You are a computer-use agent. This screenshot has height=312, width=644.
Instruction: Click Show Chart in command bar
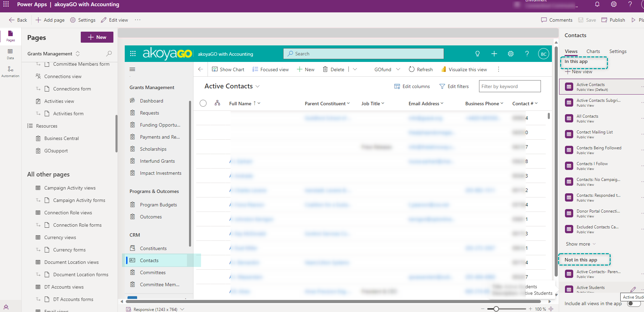[x=228, y=69]
